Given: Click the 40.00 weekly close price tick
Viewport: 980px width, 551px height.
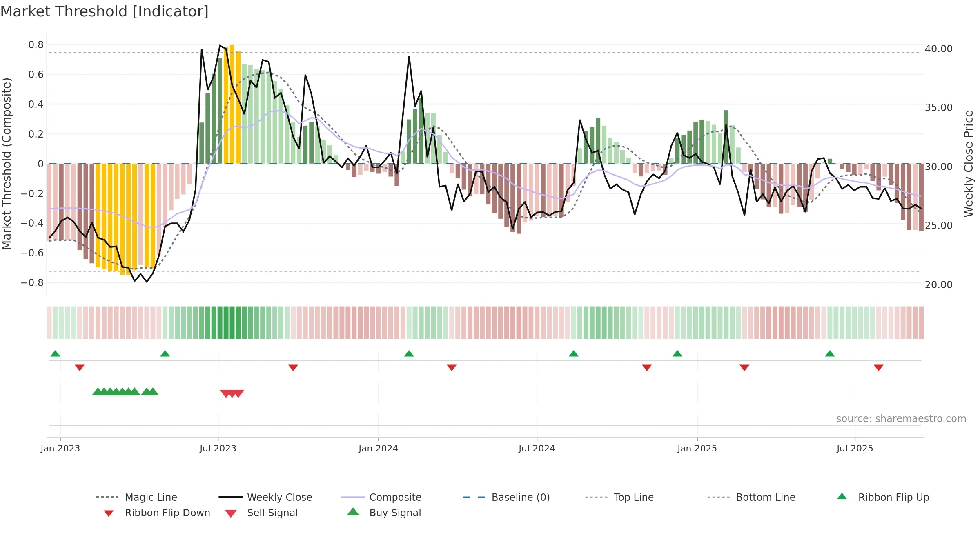Looking at the screenshot, I should point(939,49).
